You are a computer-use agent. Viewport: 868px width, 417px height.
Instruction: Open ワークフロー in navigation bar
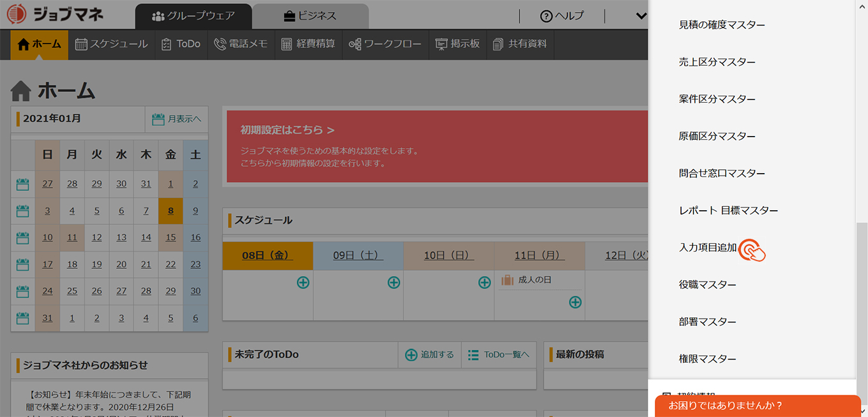pos(385,44)
